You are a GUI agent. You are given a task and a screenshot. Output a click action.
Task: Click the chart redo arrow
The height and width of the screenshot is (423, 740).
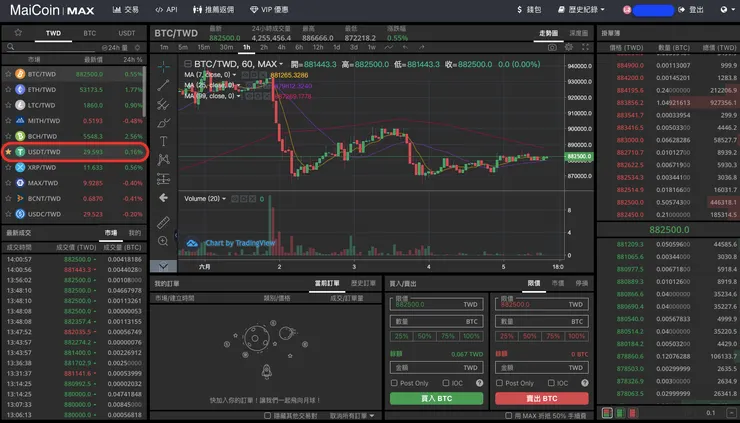click(x=421, y=47)
